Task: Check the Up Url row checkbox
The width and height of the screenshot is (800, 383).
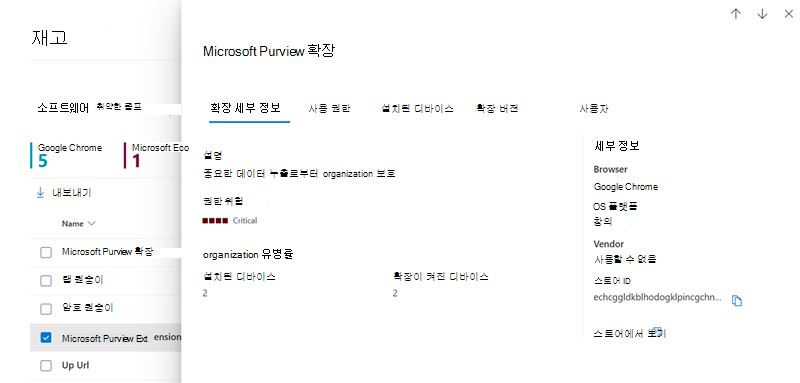Action: pyautogui.click(x=46, y=366)
